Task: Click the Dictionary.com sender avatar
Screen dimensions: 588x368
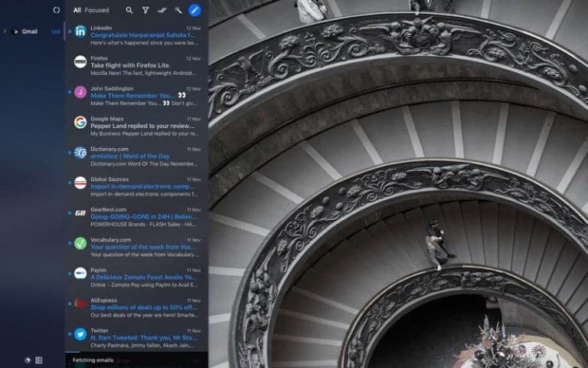Action: (80, 153)
